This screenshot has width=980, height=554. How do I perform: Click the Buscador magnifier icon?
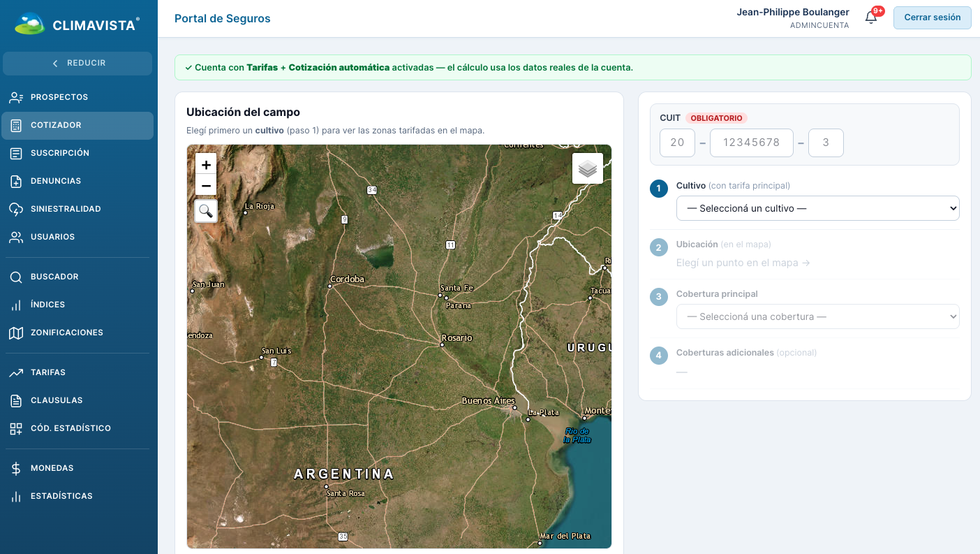16,277
